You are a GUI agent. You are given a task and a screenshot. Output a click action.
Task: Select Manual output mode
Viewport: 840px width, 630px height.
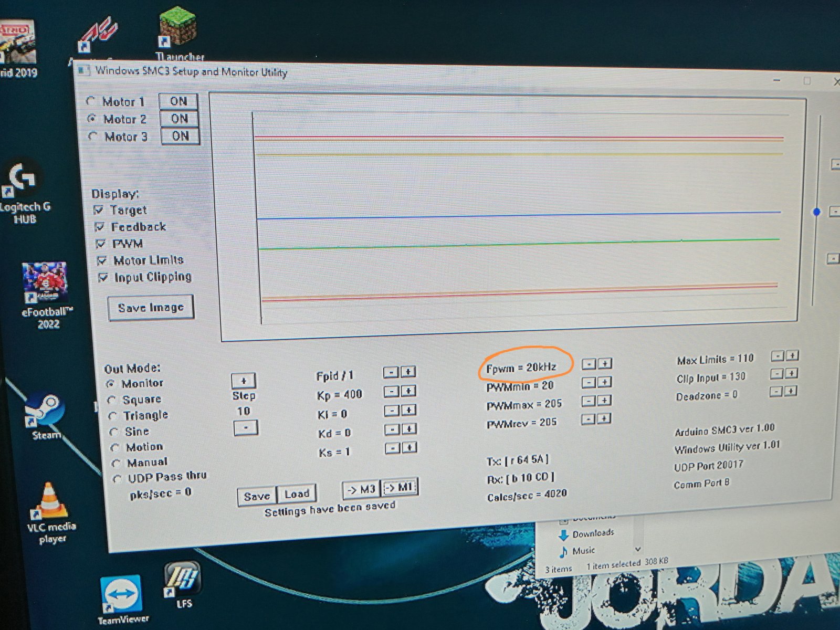tap(117, 463)
